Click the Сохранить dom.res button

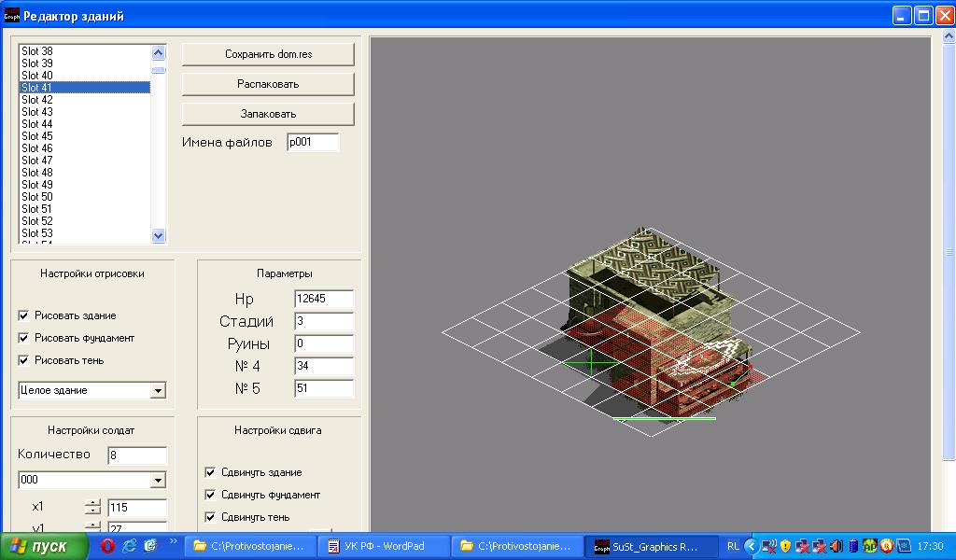(x=268, y=54)
